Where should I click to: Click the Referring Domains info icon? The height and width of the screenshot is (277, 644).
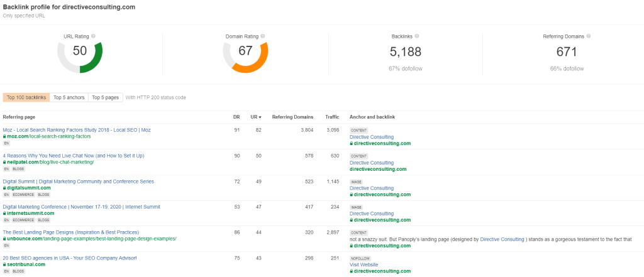[x=589, y=36]
